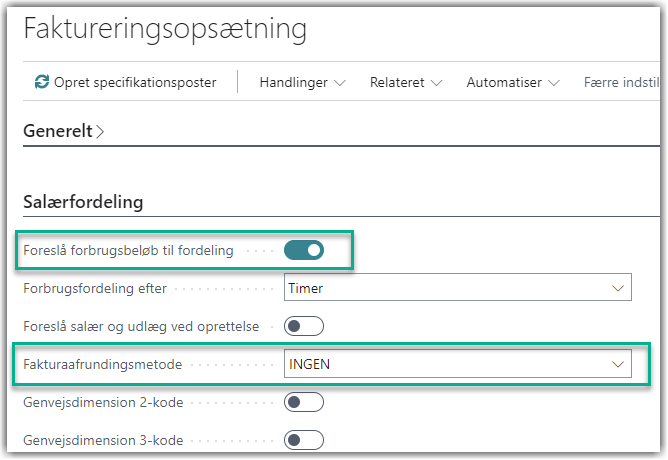
Task: Click the arrow icon in the INGEN field
Action: (x=616, y=365)
